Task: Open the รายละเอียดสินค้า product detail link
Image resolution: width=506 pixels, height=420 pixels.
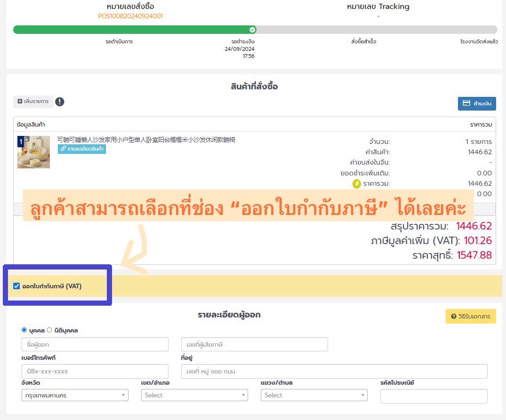Action: tap(82, 149)
